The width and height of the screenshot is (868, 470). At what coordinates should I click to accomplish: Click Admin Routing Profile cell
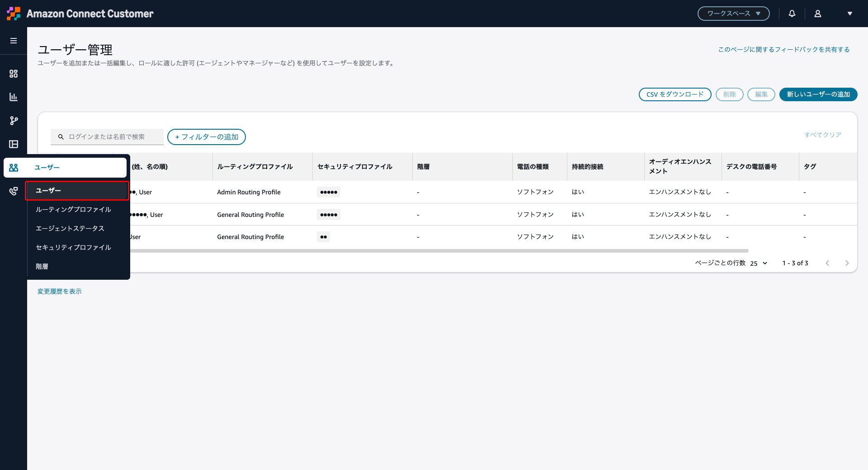(x=249, y=192)
